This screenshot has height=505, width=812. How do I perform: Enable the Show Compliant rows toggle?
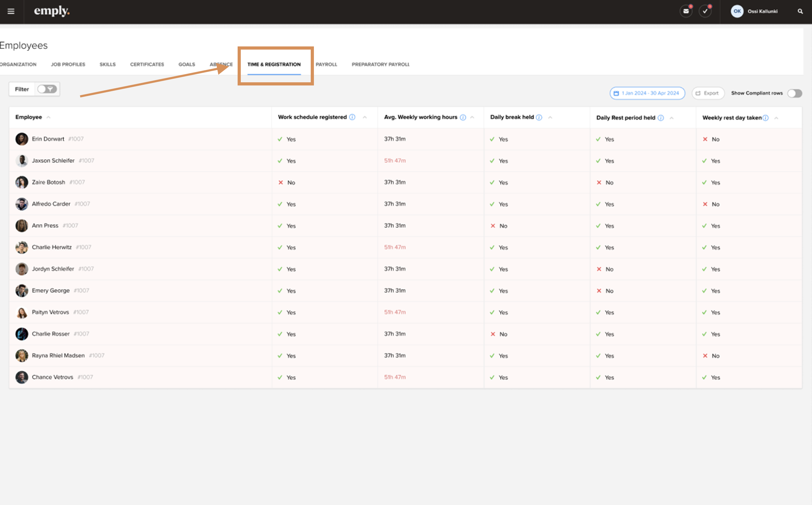[x=794, y=93]
